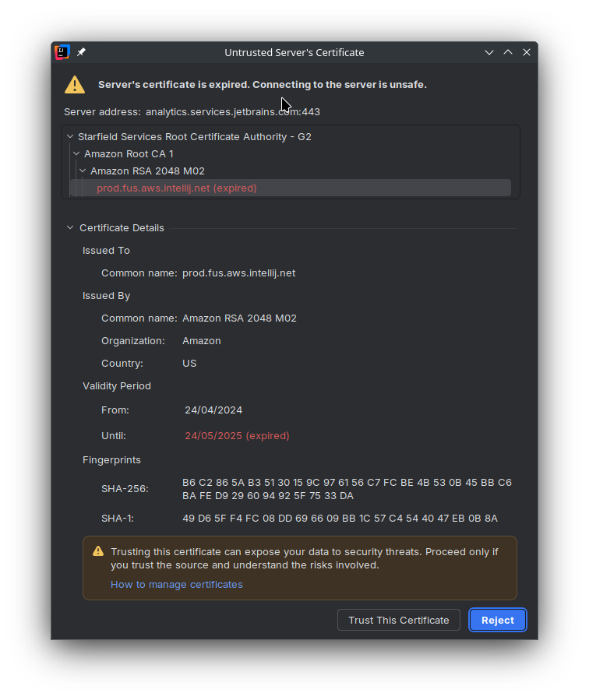Click the Reject button
The image size is (589, 700).
click(x=498, y=620)
